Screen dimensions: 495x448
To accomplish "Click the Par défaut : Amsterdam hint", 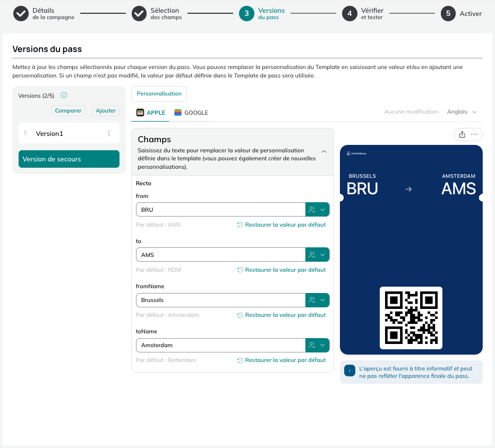I will pos(167,315).
